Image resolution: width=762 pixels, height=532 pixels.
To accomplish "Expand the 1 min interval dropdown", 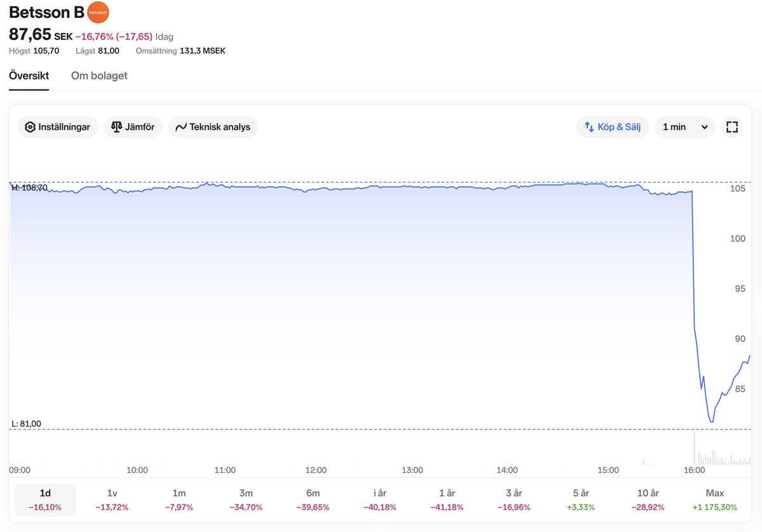I will [x=685, y=127].
